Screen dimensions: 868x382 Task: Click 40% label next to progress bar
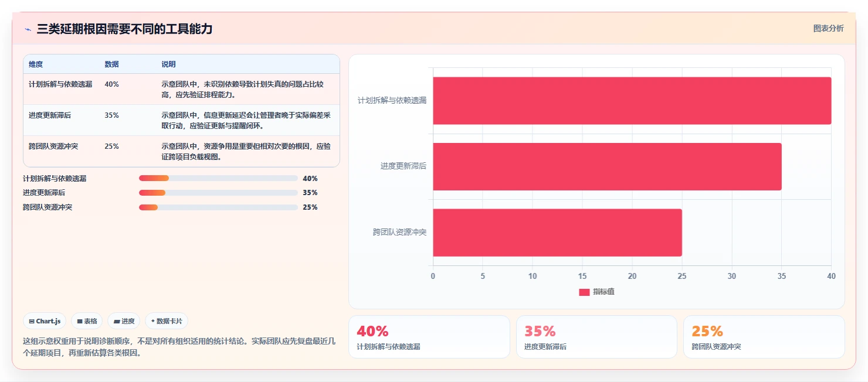click(x=310, y=179)
